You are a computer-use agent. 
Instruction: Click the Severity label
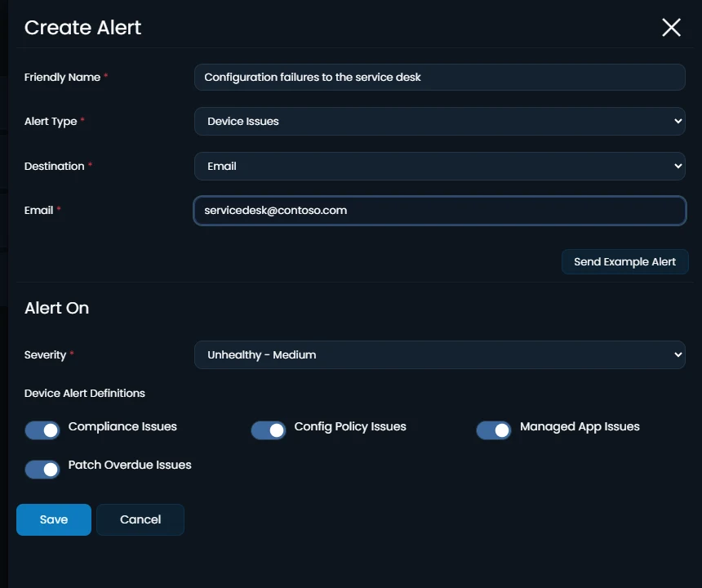(45, 354)
